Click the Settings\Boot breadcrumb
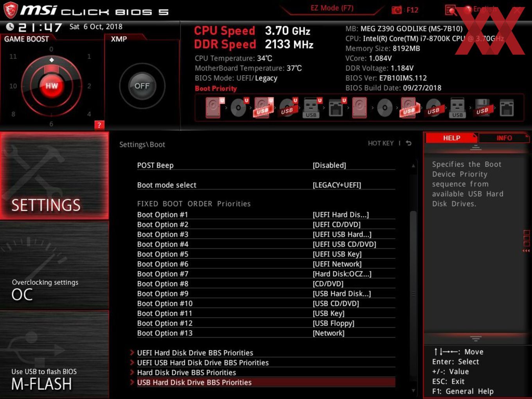Image resolution: width=532 pixels, height=399 pixels. (142, 144)
